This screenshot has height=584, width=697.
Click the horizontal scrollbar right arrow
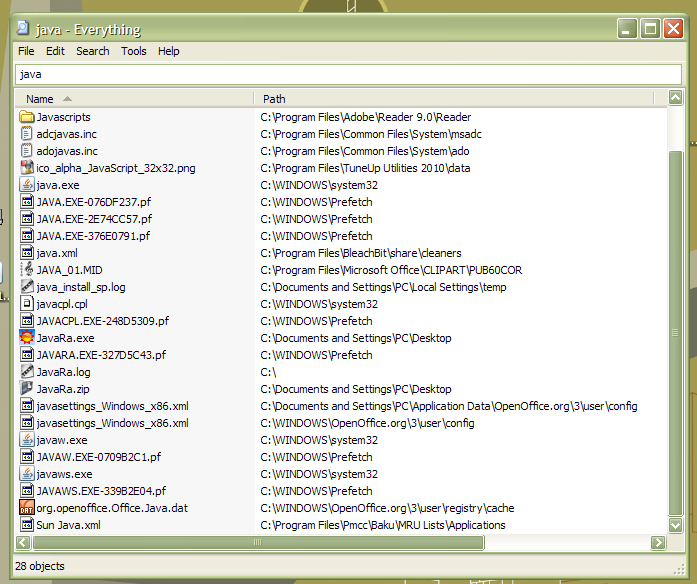(658, 542)
